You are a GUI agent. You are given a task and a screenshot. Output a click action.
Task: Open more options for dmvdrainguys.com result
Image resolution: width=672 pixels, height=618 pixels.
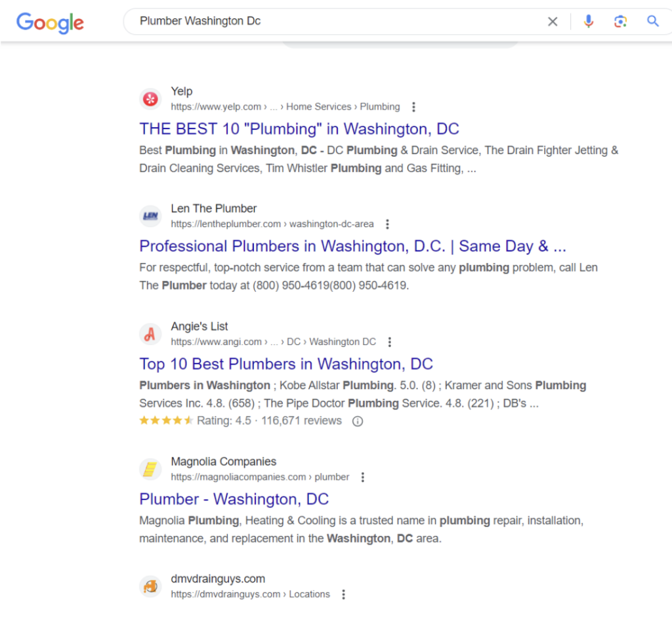tap(343, 594)
